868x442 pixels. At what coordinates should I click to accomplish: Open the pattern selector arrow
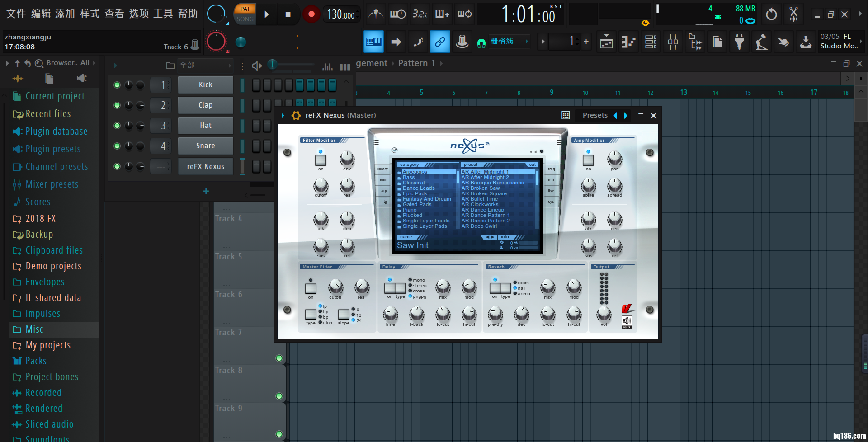click(x=543, y=42)
